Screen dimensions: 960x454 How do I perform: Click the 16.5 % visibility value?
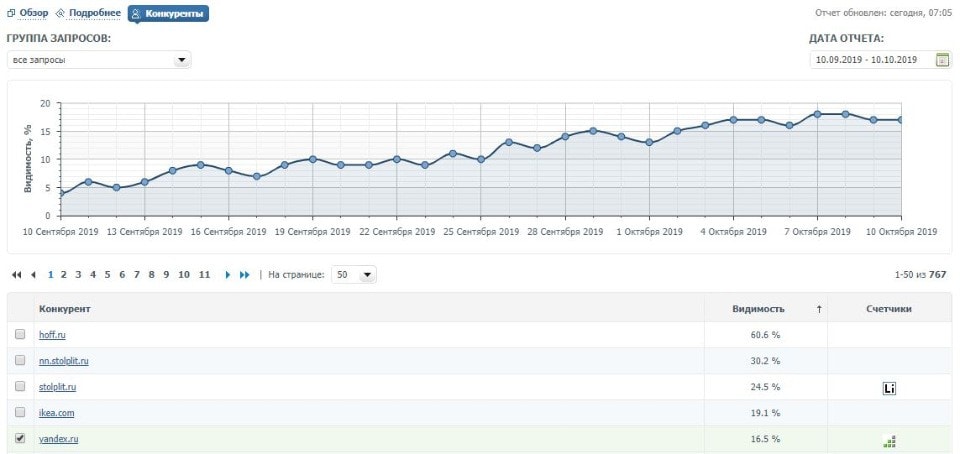[765, 439]
